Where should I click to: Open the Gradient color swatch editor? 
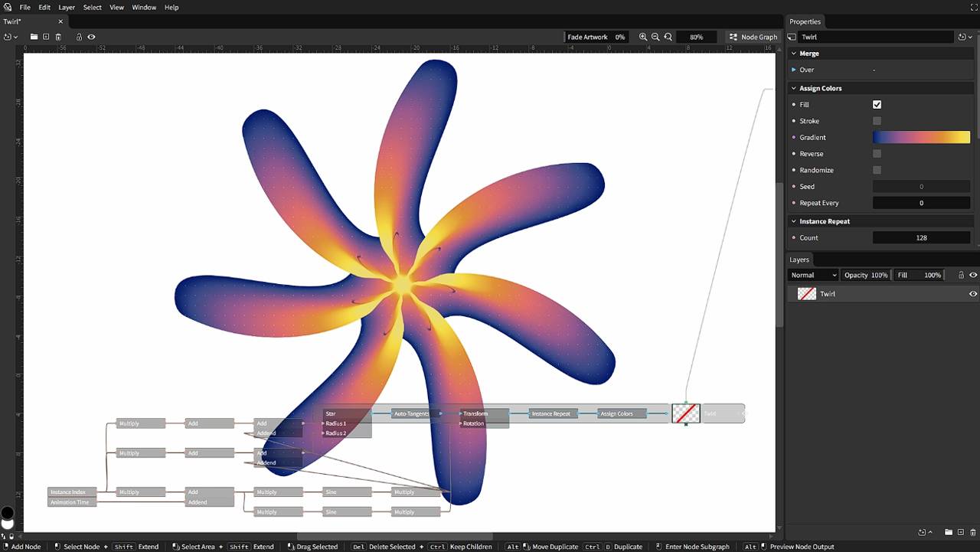tap(921, 137)
